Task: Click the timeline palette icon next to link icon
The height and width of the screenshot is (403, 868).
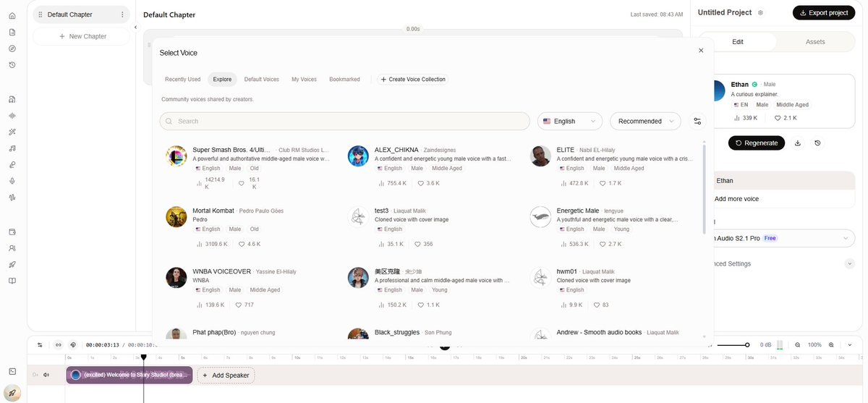Action: [73, 345]
